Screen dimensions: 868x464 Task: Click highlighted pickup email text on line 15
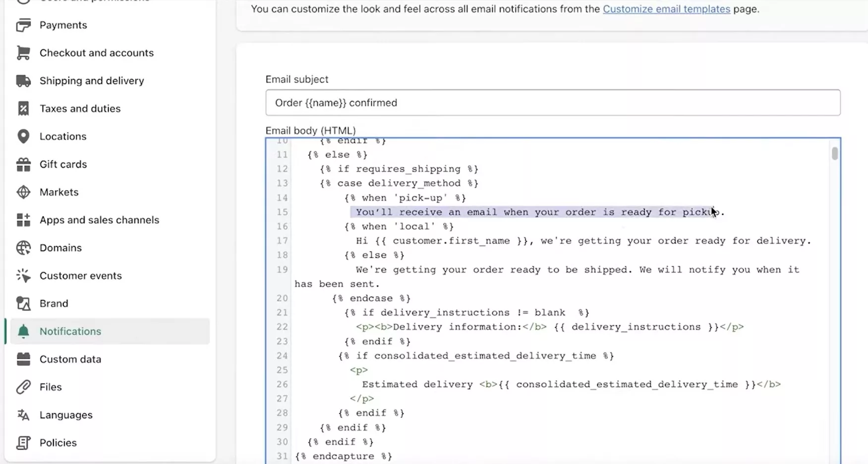[x=537, y=212]
